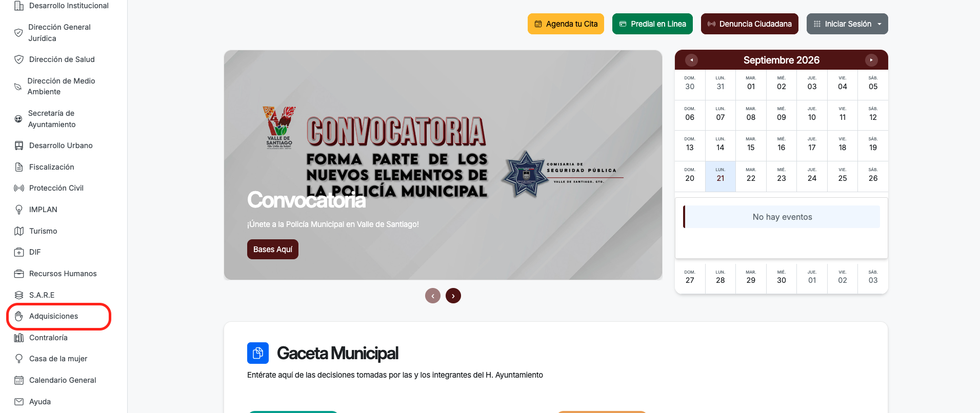Click the shield icon next to Dirección de Salud
Image resolution: width=980 pixels, height=413 pixels.
[x=19, y=59]
